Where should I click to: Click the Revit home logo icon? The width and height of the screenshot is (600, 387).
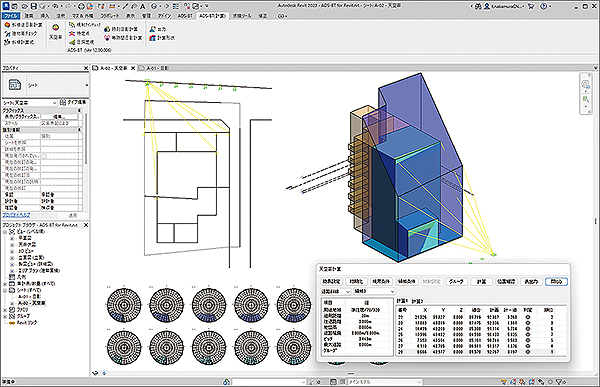click(x=5, y=6)
